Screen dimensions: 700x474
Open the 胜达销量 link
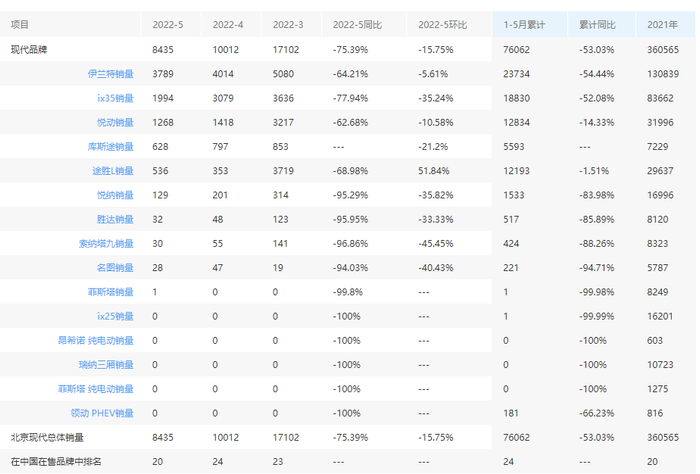click(x=115, y=219)
